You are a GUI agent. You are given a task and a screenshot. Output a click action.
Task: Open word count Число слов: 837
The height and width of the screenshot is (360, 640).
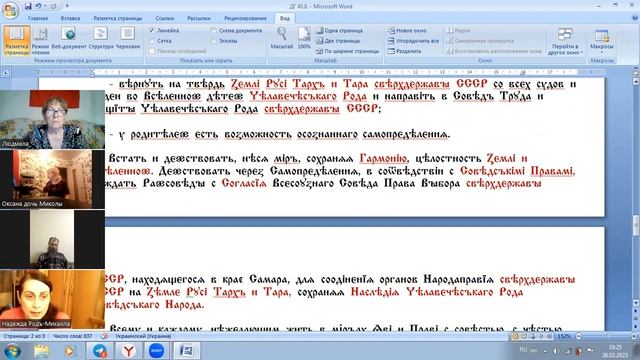click(x=72, y=336)
